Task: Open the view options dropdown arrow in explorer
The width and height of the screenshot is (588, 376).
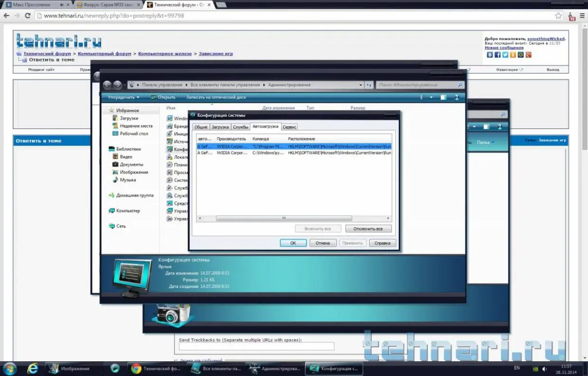Action: pos(431,97)
